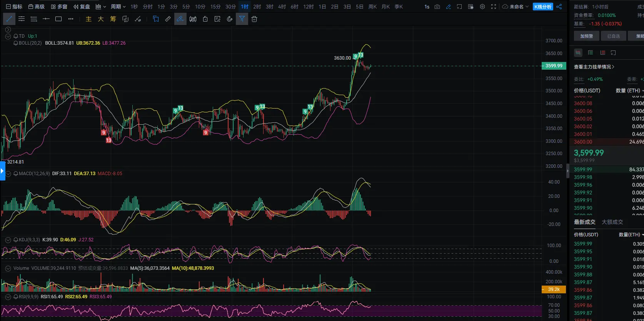
Task: Take a chart screenshot with camera icon
Action: pyautogui.click(x=437, y=7)
